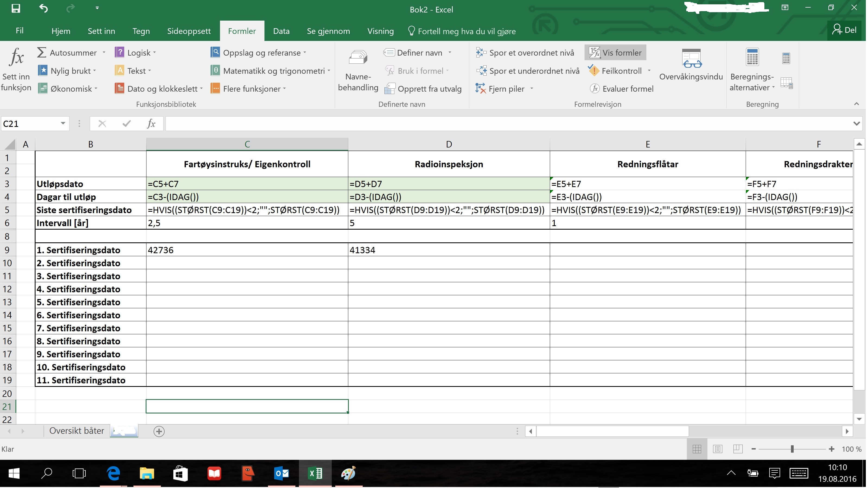Open Microsoft Edge from taskbar
This screenshot has height=488, width=868.
[113, 474]
